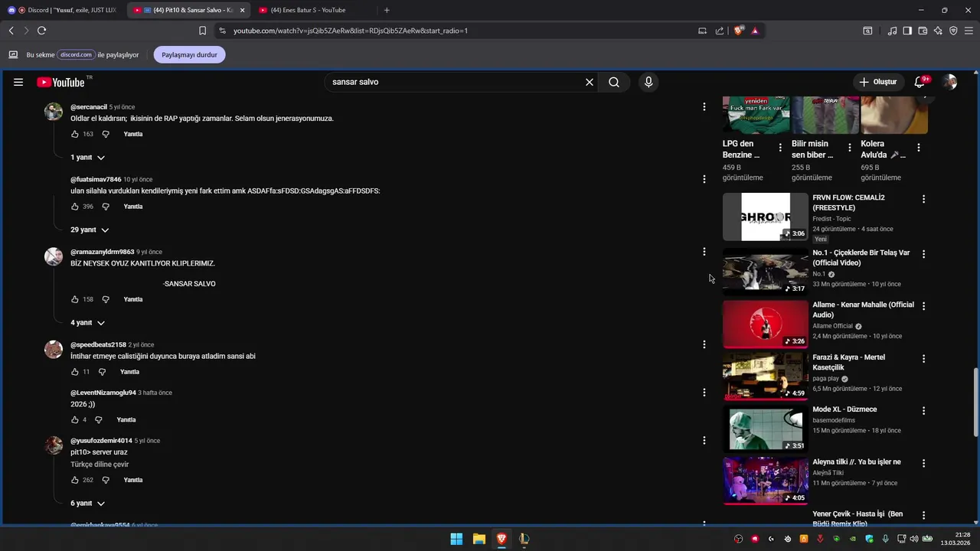Open options menu for @speedbeats2158 comment
Image resolution: width=980 pixels, height=551 pixels.
tap(704, 344)
